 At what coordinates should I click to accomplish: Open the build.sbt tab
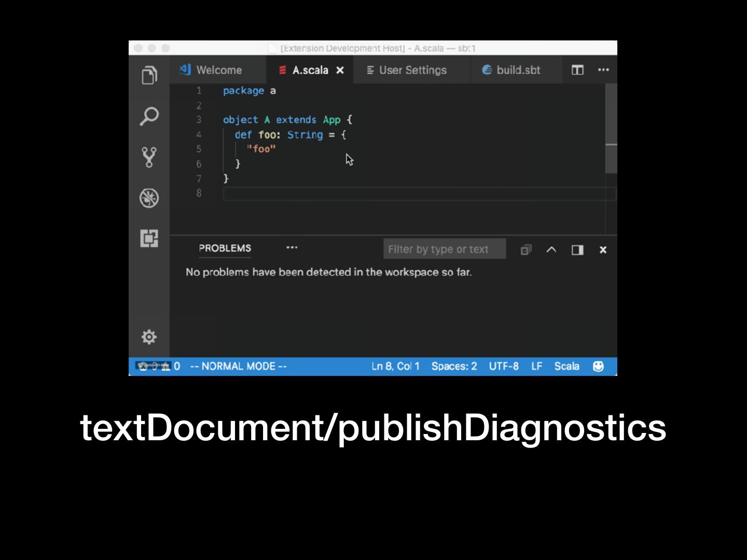tap(516, 70)
